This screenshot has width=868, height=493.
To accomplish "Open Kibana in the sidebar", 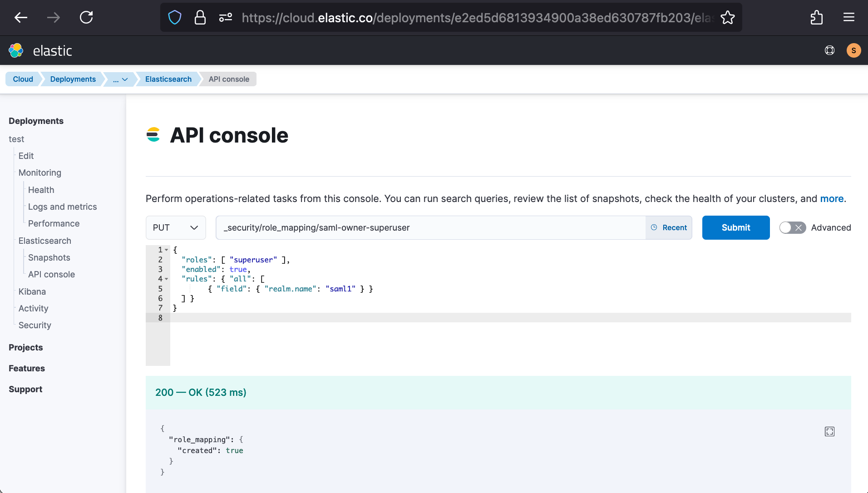I will [x=32, y=291].
